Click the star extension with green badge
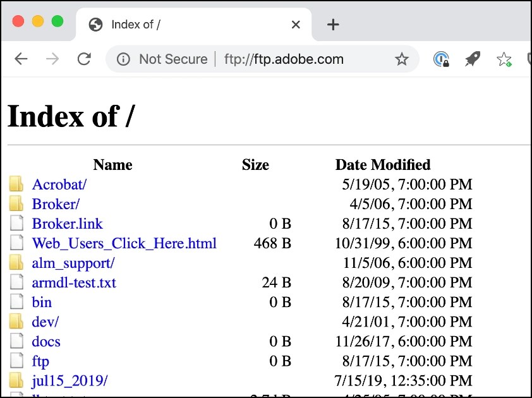Screen dimensions: 532x398 (504, 58)
